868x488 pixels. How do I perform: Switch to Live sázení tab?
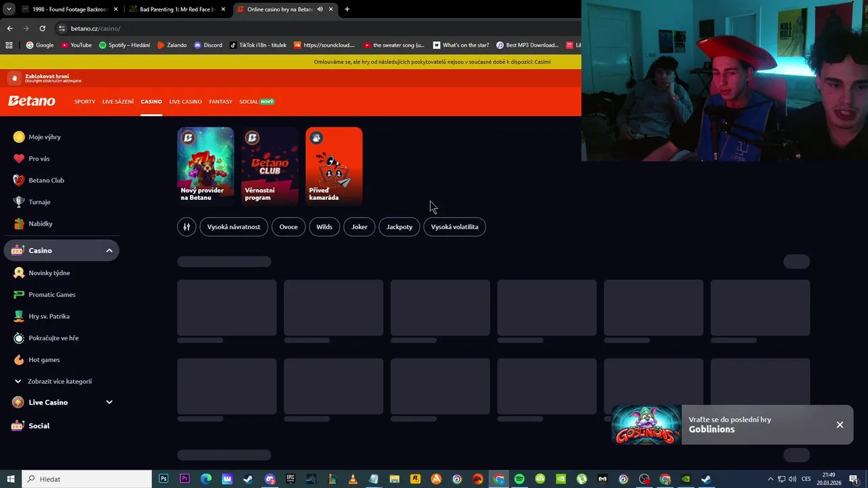coord(118,102)
